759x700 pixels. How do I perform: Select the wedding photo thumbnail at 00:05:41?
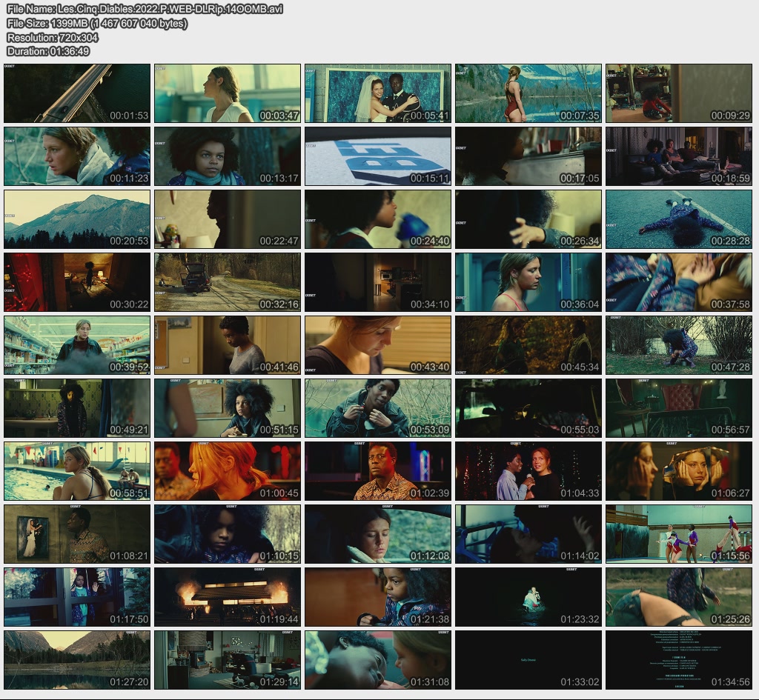point(377,93)
